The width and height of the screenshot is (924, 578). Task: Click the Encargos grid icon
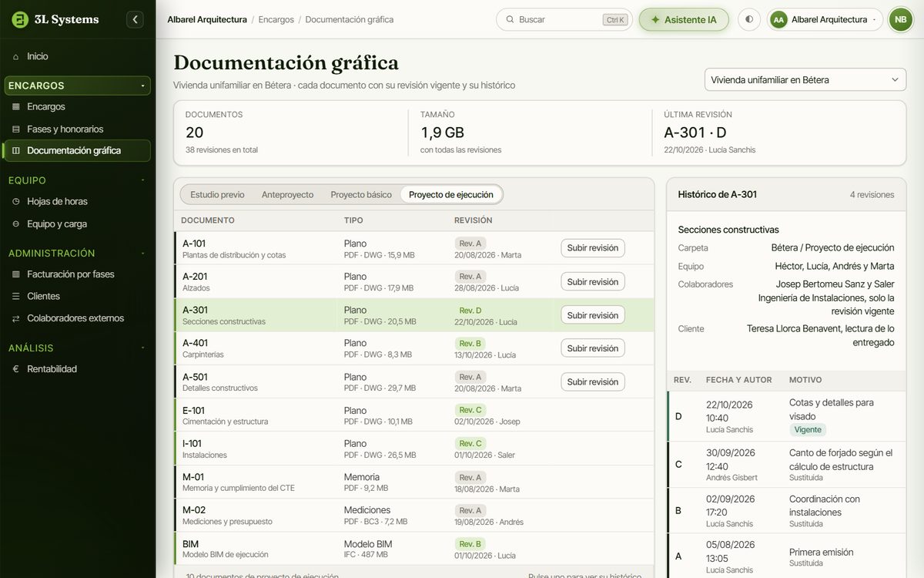(16, 106)
